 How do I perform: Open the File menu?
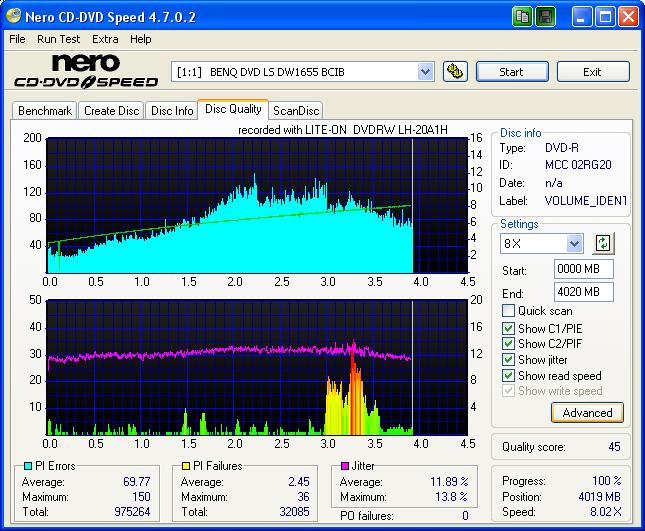[17, 39]
